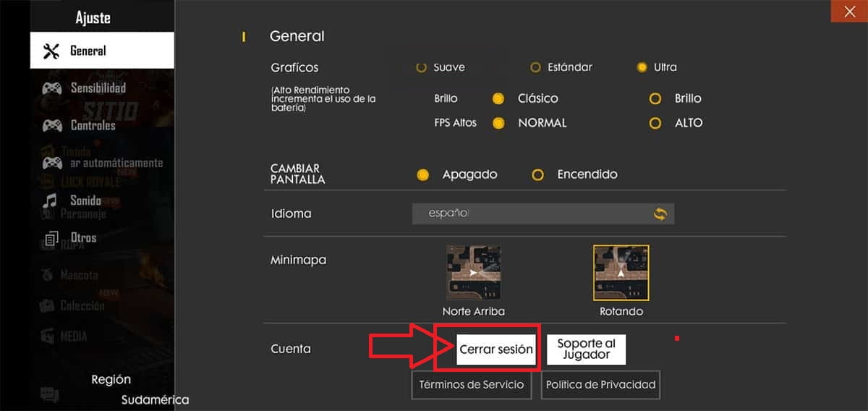This screenshot has height=411, width=868.
Task: Click the gamepad icon beside 'ar automáticamente'
Action: [51, 164]
